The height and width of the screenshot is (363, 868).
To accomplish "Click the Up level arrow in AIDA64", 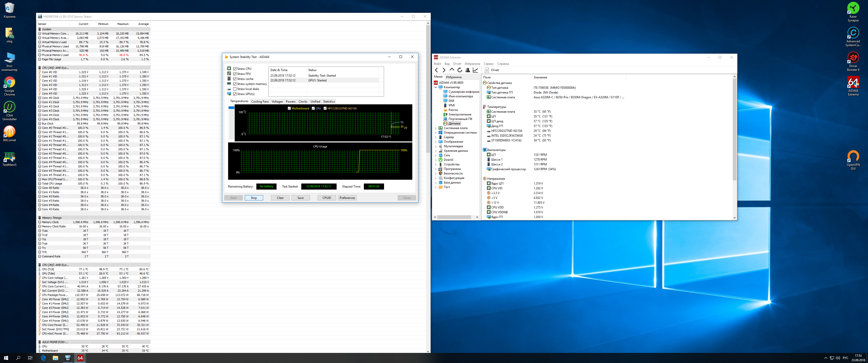I will [x=452, y=70].
